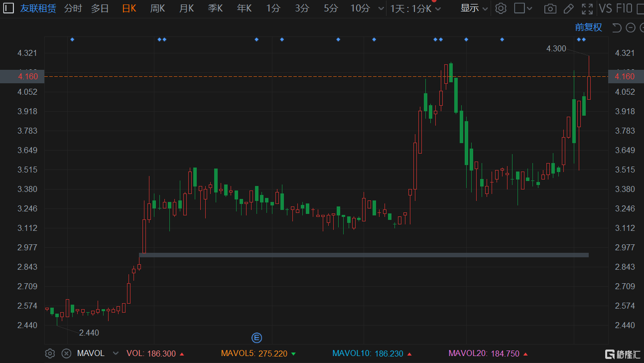Open the 显示 display dropdown
This screenshot has height=363, width=644.
click(474, 8)
